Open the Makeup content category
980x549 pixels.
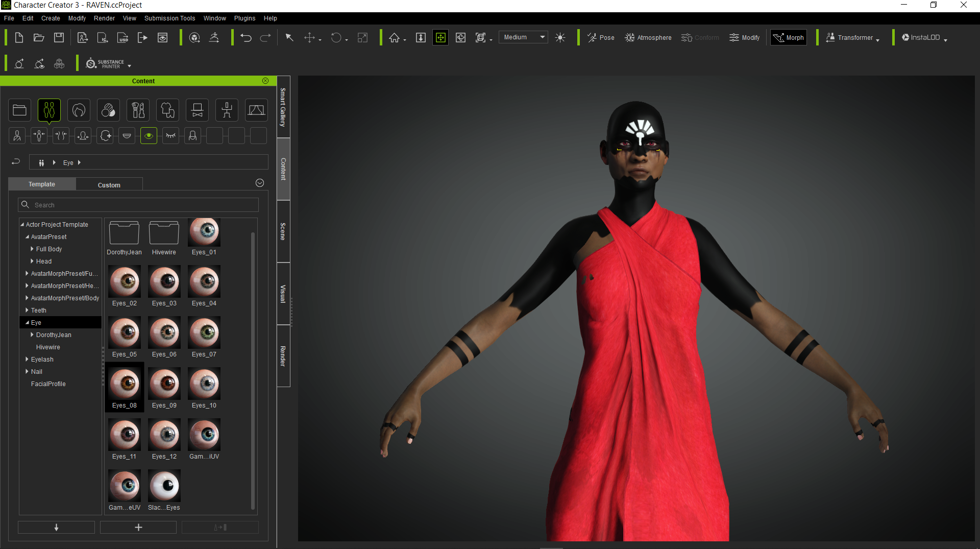(x=138, y=110)
